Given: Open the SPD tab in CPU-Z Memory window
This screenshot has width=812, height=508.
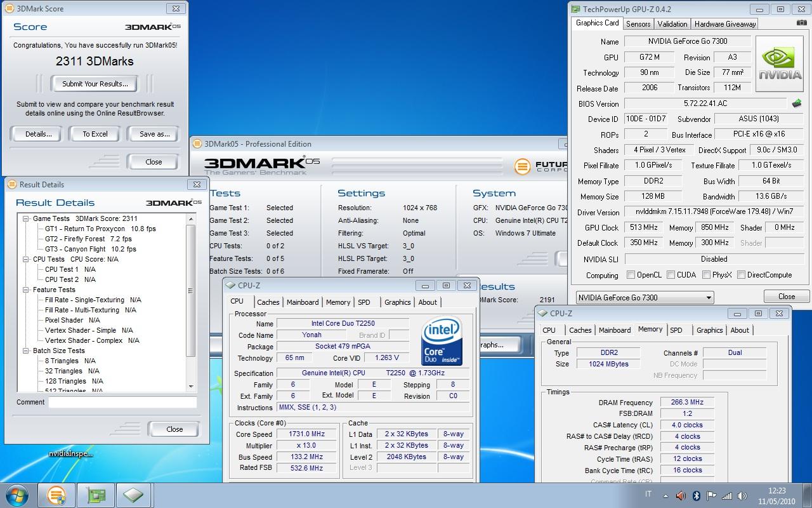Looking at the screenshot, I should (x=677, y=330).
